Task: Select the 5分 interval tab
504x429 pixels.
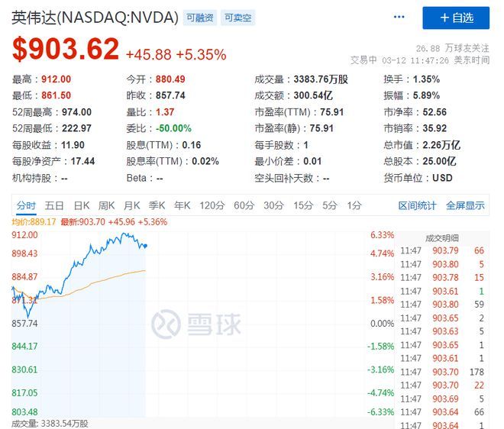Action: (329, 205)
